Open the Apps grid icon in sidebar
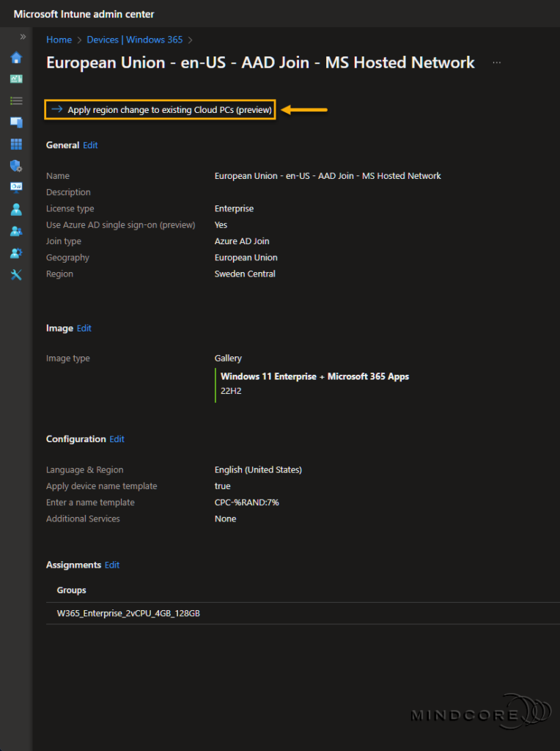This screenshot has height=751, width=560. click(16, 144)
